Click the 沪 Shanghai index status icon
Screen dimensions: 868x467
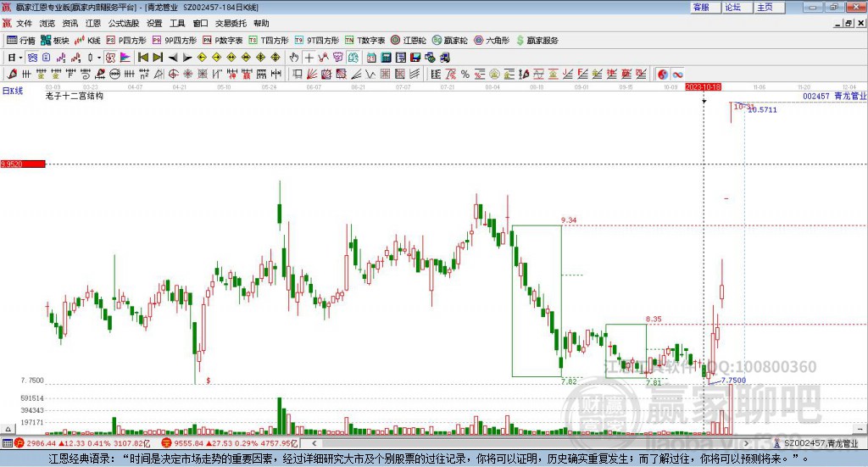click(x=19, y=443)
